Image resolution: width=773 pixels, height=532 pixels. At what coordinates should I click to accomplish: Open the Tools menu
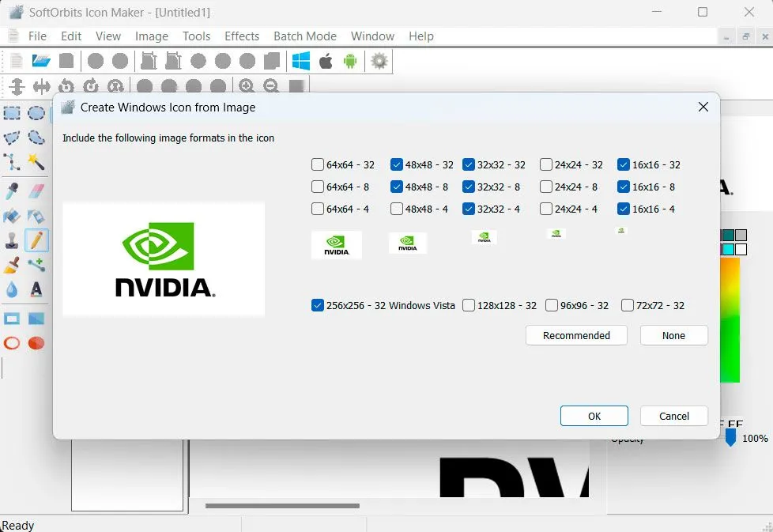(196, 36)
